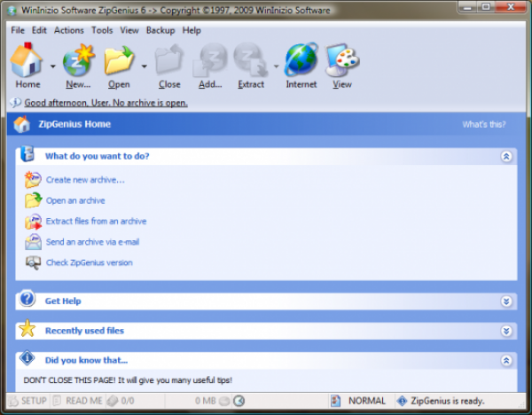Screen dimensions: 532x415
Task: Click 'Send an archive via e-mail' link
Action: click(92, 242)
